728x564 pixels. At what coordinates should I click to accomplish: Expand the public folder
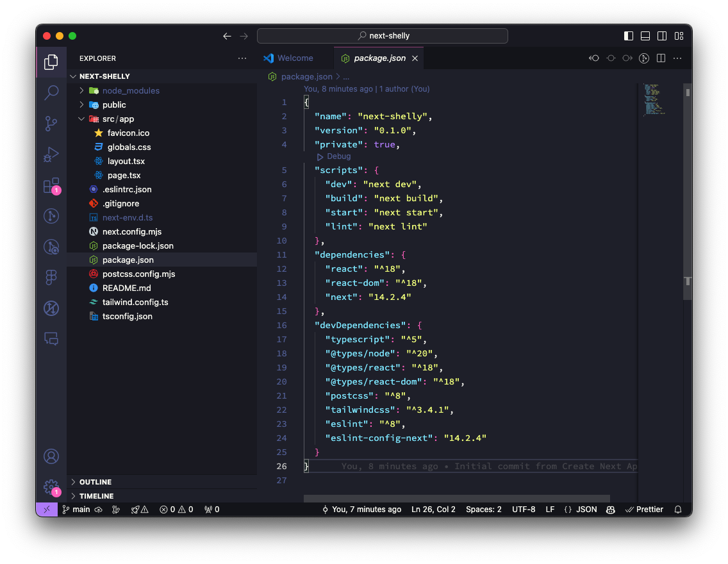[x=161, y=104]
